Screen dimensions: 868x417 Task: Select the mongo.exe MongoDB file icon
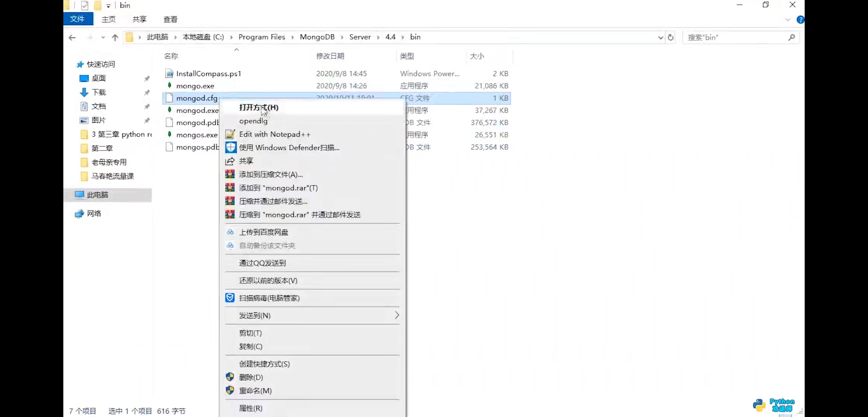click(x=170, y=86)
